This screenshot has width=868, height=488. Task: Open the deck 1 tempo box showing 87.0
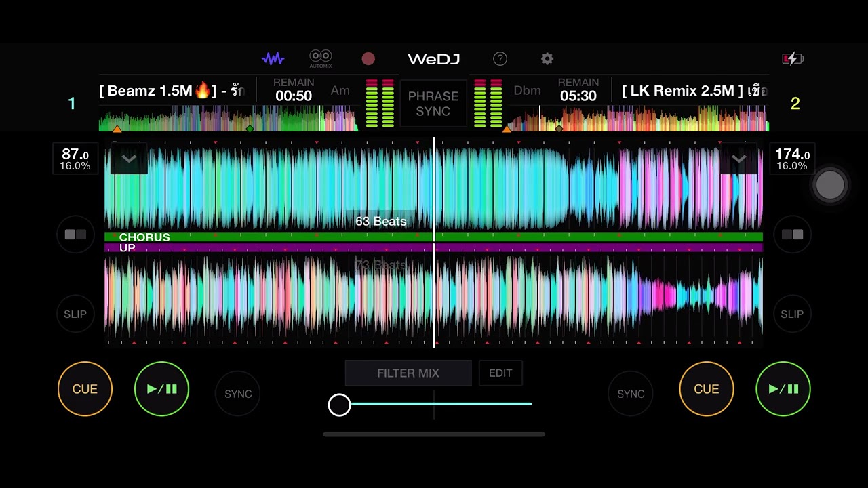tap(75, 159)
